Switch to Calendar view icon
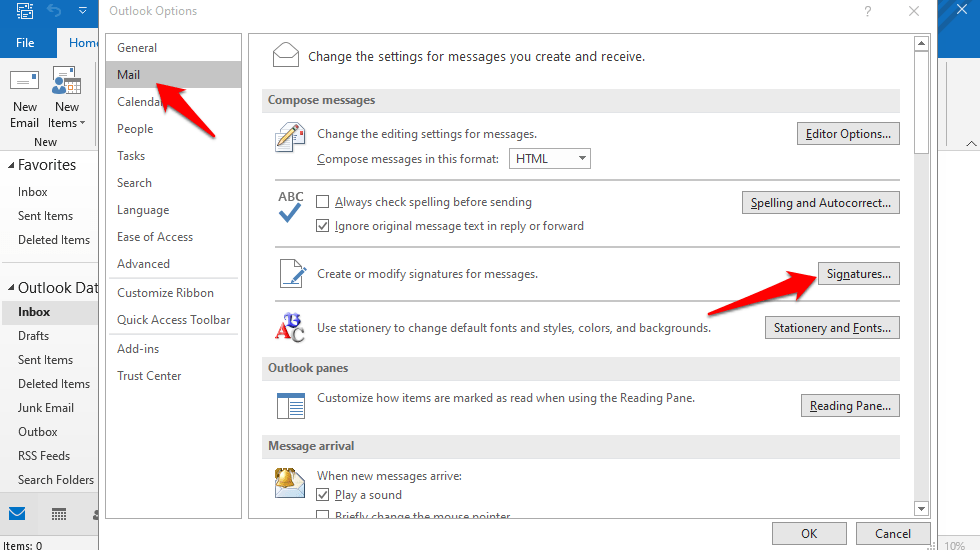The width and height of the screenshot is (980, 550). point(59,514)
